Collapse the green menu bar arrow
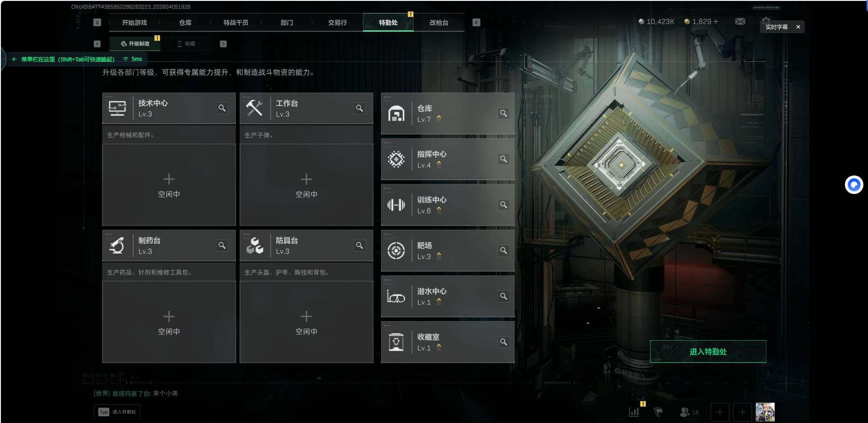 point(14,59)
